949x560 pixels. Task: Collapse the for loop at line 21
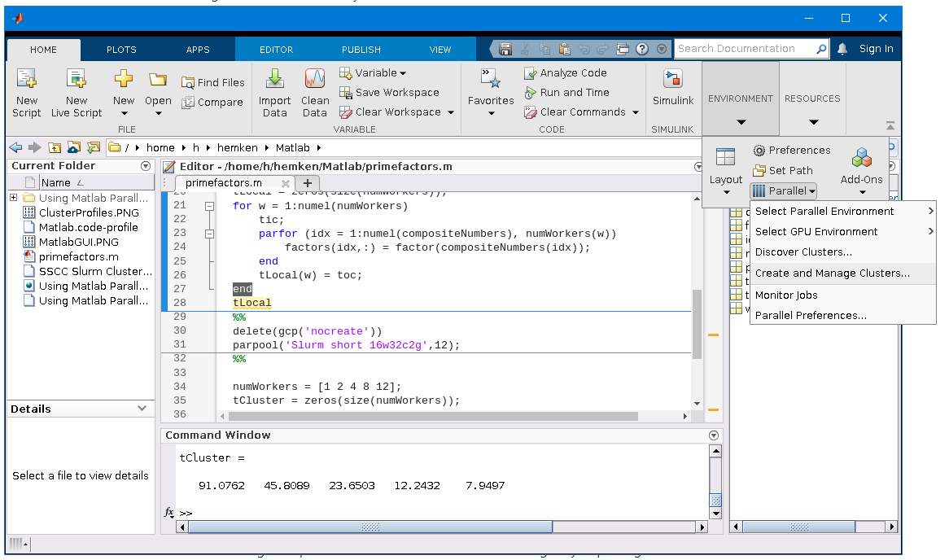click(209, 206)
